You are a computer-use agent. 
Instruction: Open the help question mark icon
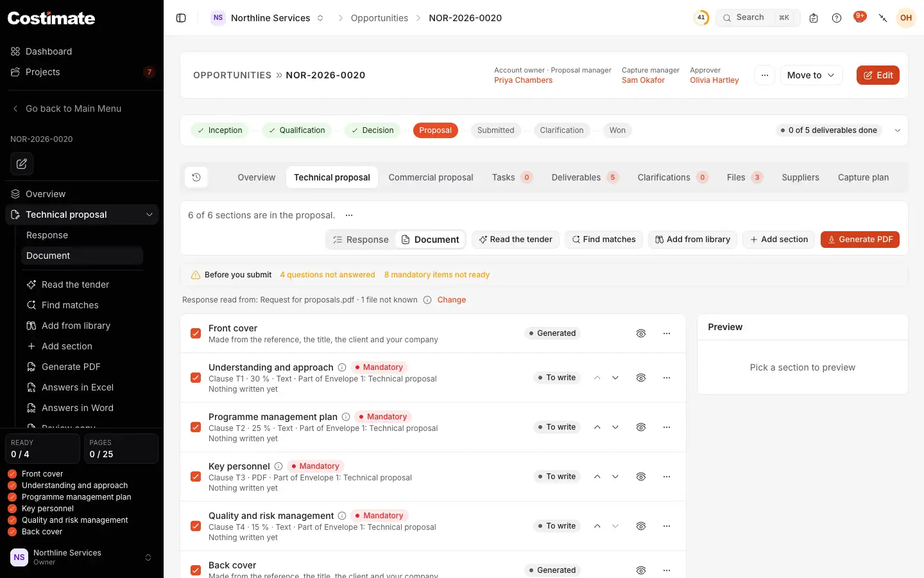pyautogui.click(x=837, y=18)
